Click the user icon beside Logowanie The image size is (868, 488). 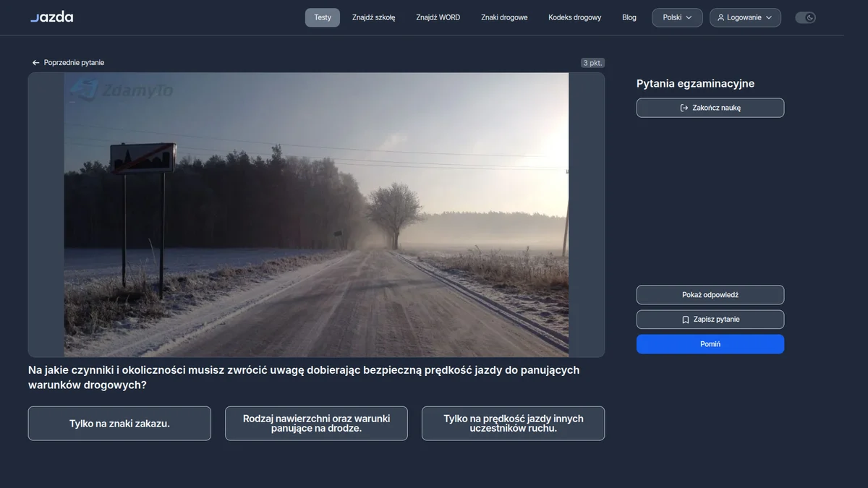pos(720,17)
